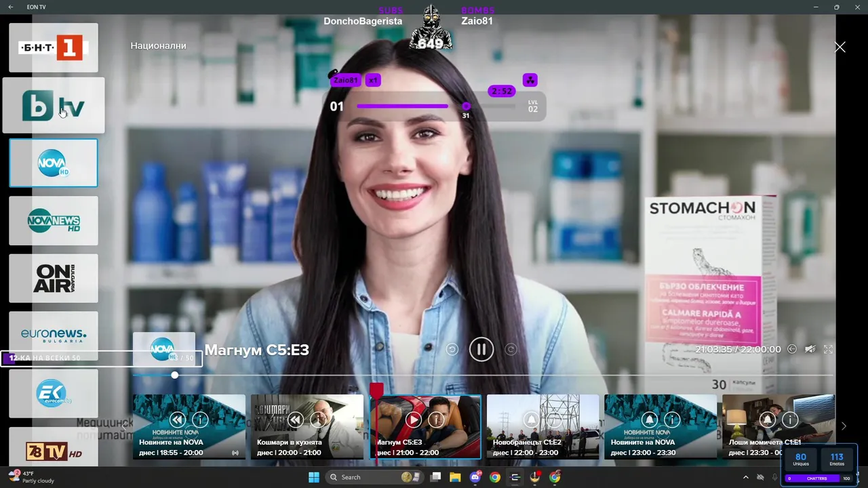The image size is (868, 488).
Task: Restart Кошмари в кухнята program
Action: click(295, 420)
